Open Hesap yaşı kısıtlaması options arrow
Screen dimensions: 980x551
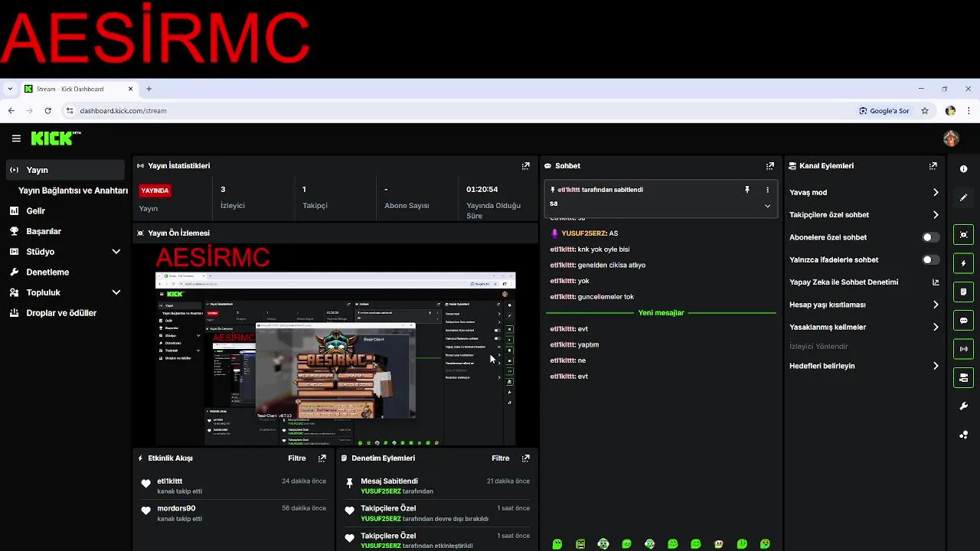(936, 305)
